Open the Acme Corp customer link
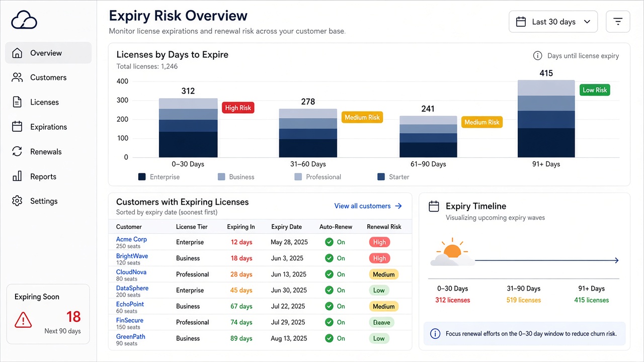Viewport: 644px width, 362px height. click(x=131, y=239)
